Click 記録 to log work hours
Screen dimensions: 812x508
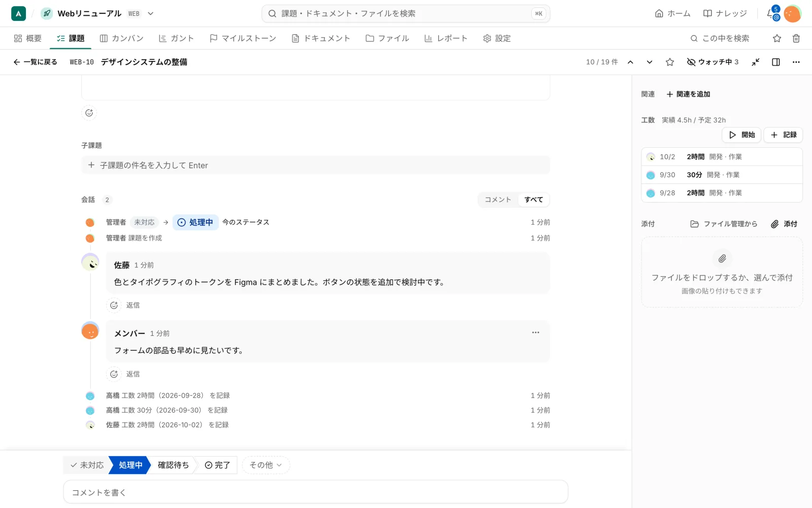click(x=783, y=135)
